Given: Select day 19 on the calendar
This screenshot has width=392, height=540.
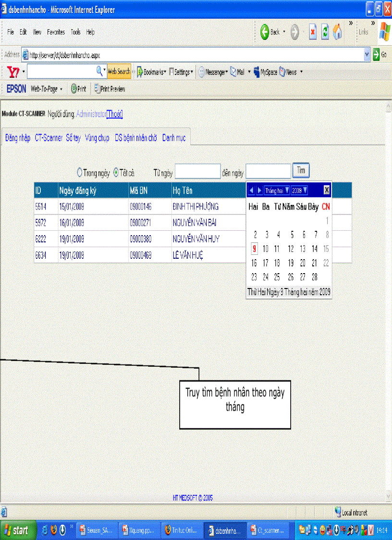Looking at the screenshot, I should point(290,263).
